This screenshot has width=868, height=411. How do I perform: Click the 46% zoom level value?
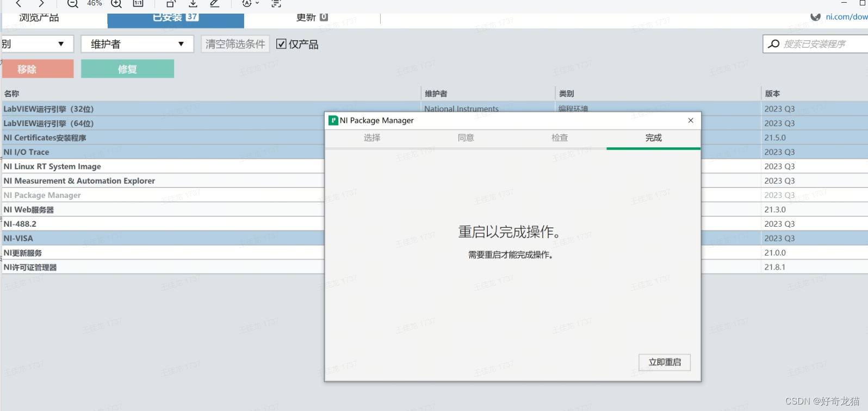click(x=95, y=3)
